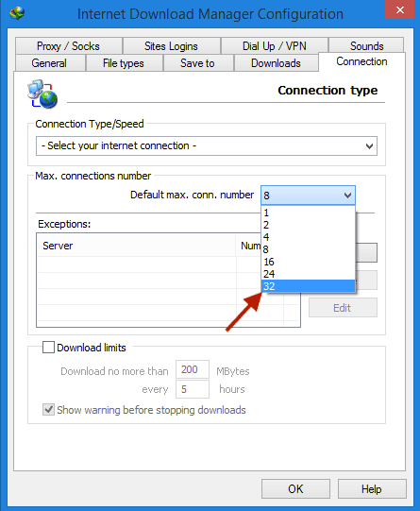Switch to the Proxy / Socks tab

68,46
